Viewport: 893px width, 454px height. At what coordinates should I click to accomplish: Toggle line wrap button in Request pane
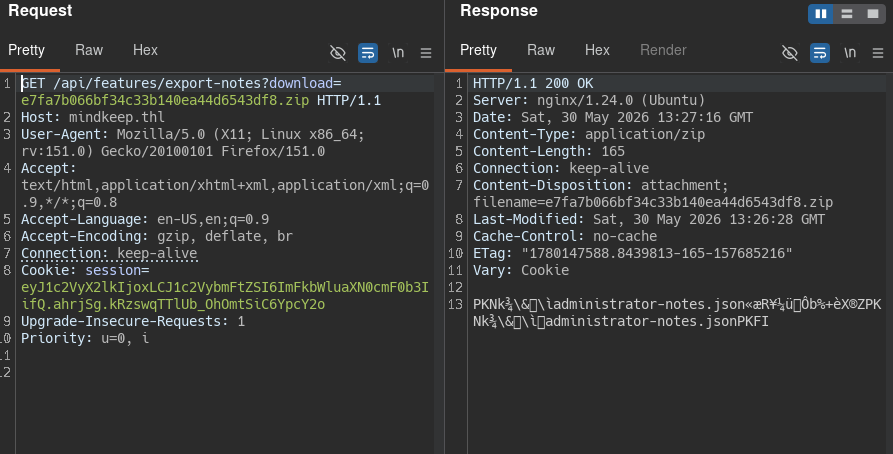[x=368, y=53]
